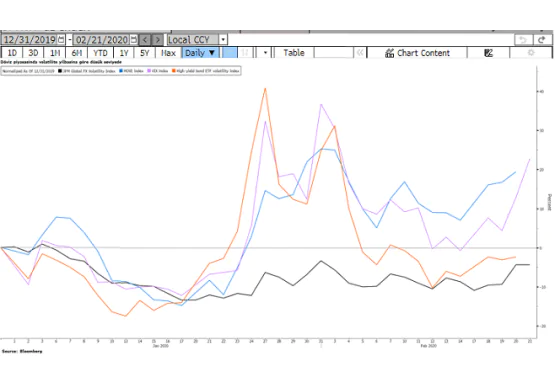Open chart settings gear icon

[x=531, y=53]
